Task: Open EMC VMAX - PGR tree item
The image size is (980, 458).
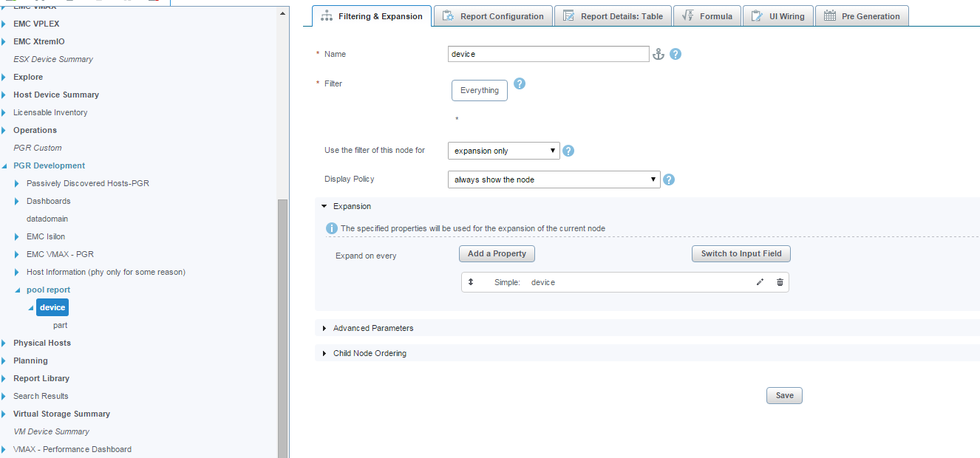Action: click(60, 254)
